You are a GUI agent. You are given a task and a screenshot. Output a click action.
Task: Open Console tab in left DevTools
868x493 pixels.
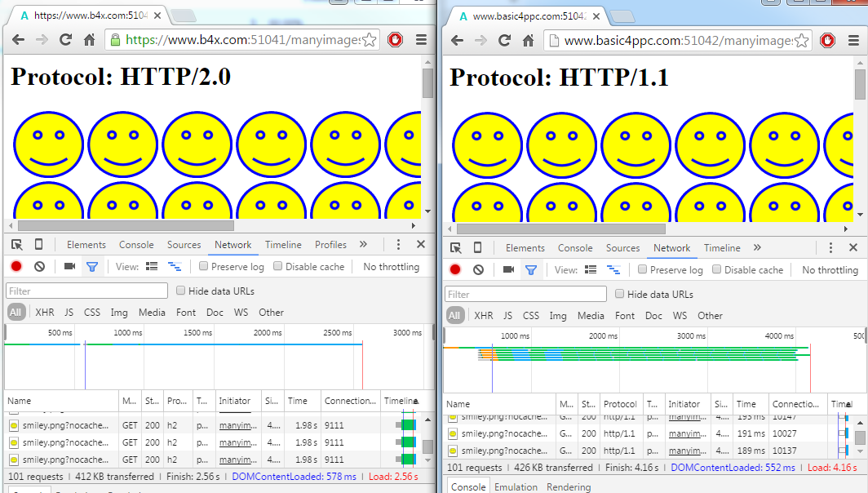136,245
